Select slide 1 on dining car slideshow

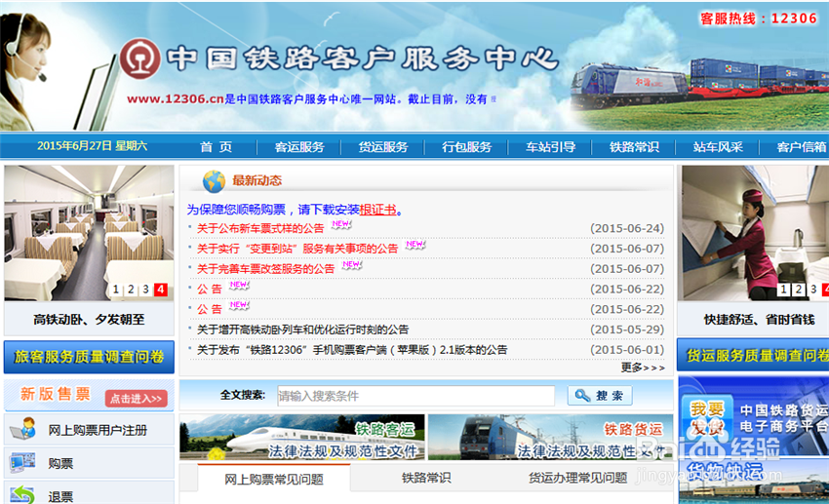click(116, 290)
